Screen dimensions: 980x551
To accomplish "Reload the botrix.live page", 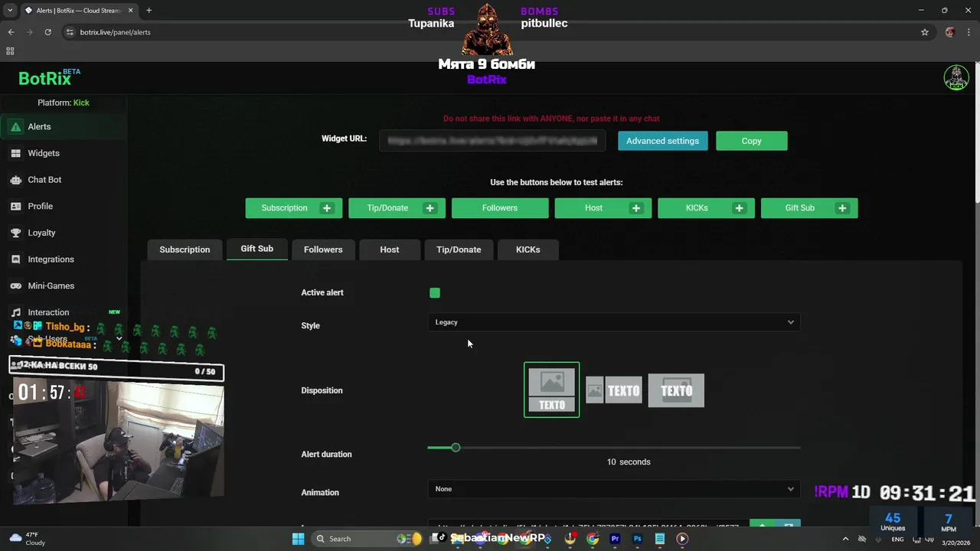I will click(47, 32).
